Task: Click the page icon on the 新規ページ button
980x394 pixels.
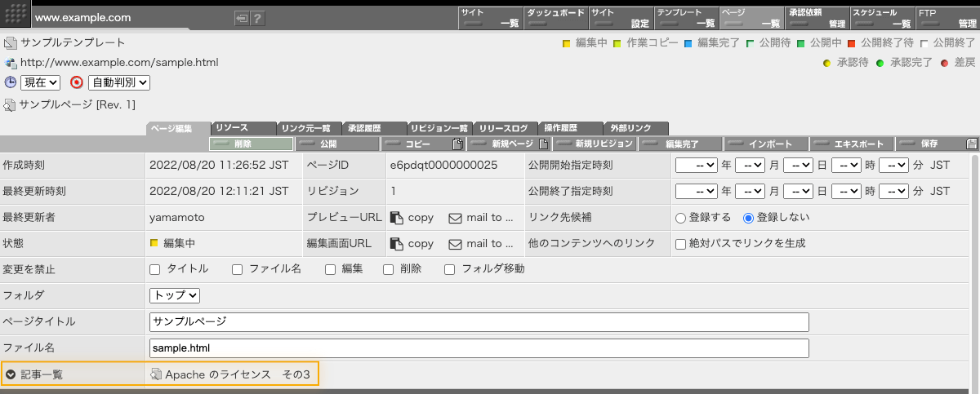Action: (x=543, y=144)
